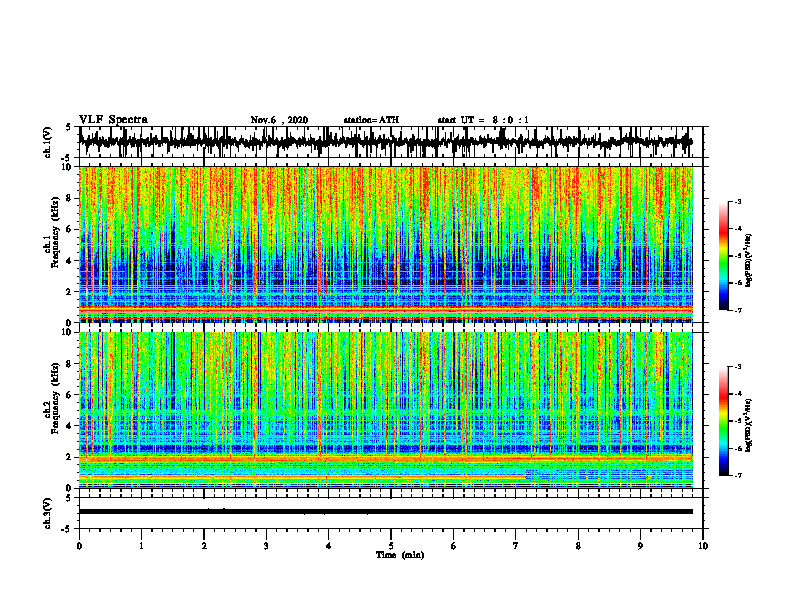792x612 pixels.
Task: Click inside the ch.1 spectrogram panel
Action: pyautogui.click(x=386, y=244)
